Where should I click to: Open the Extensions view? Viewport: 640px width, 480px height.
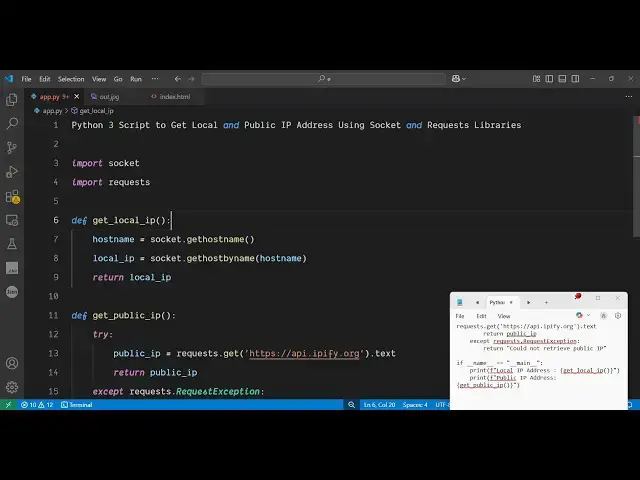point(12,196)
